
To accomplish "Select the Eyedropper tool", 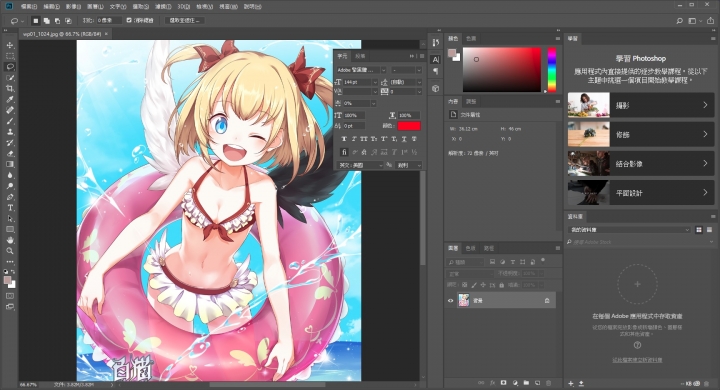I will click(x=10, y=100).
